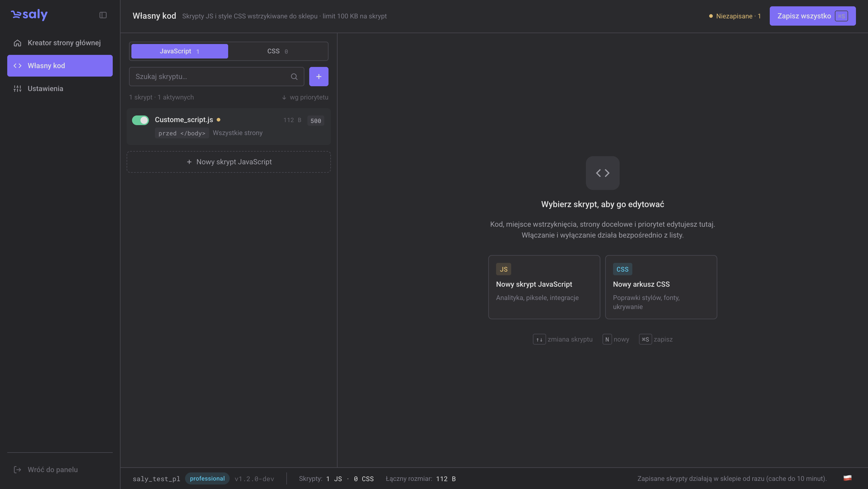Image resolution: width=868 pixels, height=489 pixels.
Task: Click the CSS badge on the new stylesheet card
Action: point(622,269)
